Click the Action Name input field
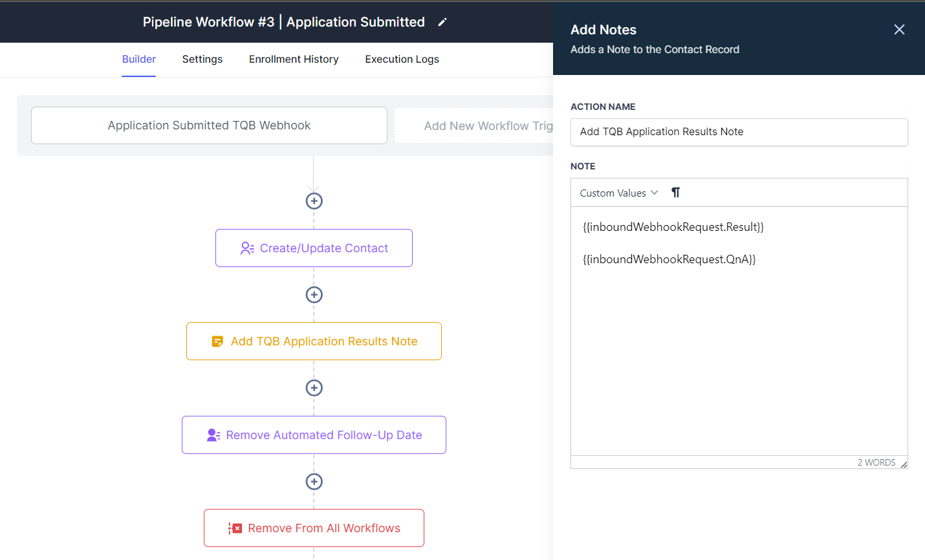This screenshot has width=925, height=560. [739, 132]
